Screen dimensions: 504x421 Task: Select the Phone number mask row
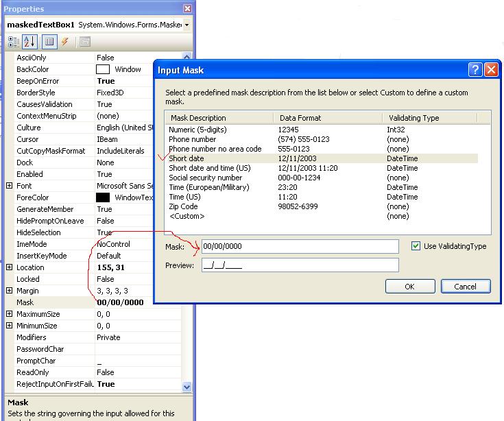(x=322, y=139)
